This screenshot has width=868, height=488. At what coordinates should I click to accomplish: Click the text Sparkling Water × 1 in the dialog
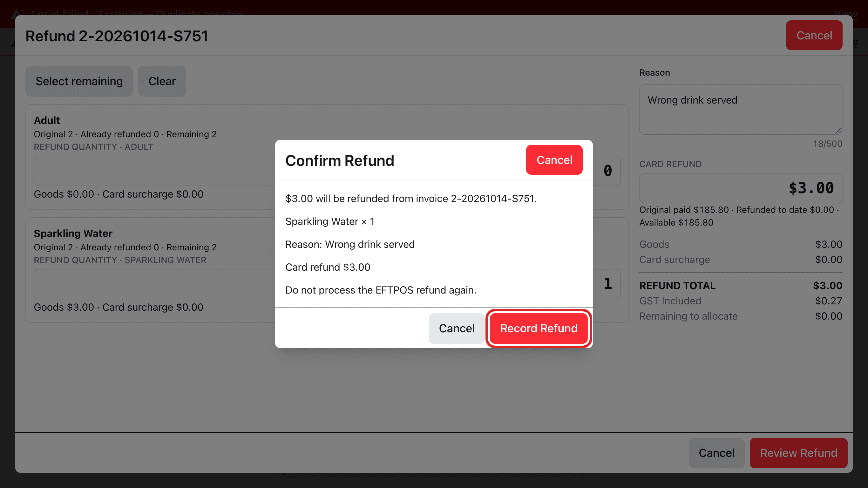point(330,221)
